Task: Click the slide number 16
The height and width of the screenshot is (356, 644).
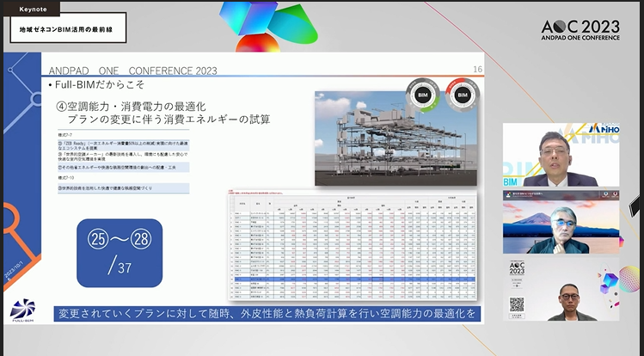Action: pyautogui.click(x=478, y=70)
